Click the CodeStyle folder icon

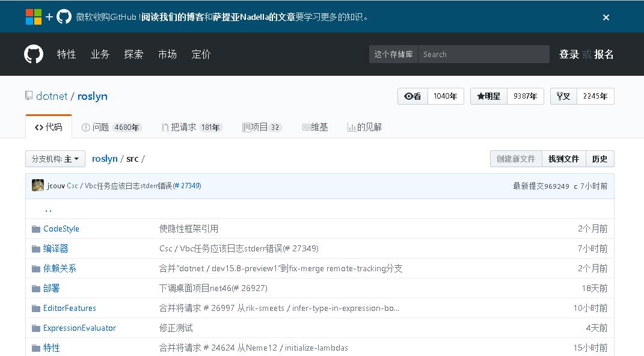(x=36, y=229)
